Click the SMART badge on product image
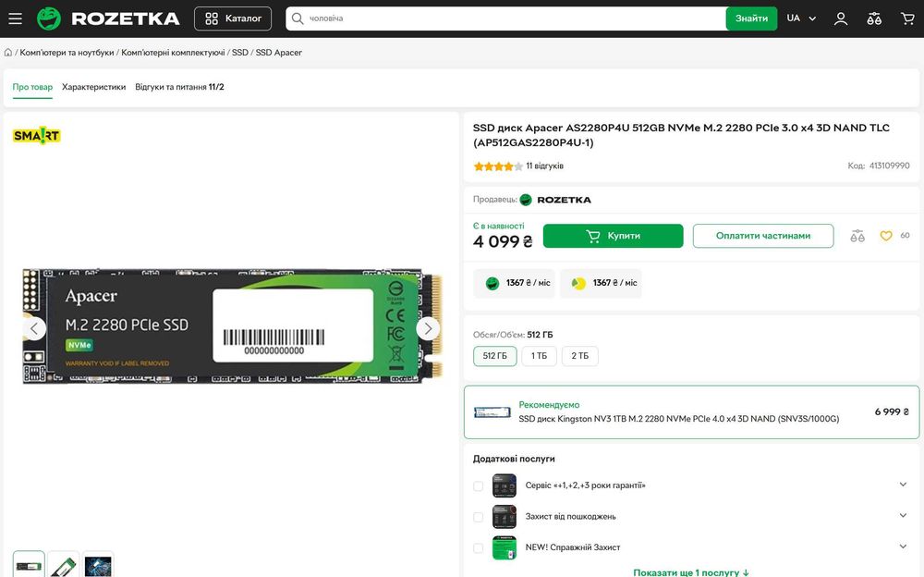This screenshot has width=924, height=577. [x=37, y=136]
